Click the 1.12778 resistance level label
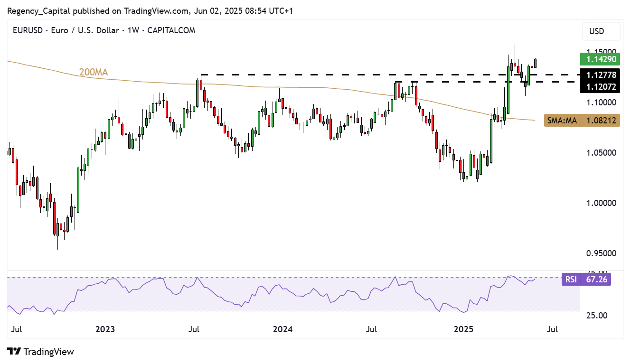Viewport: 631px width, 364px height. point(601,75)
